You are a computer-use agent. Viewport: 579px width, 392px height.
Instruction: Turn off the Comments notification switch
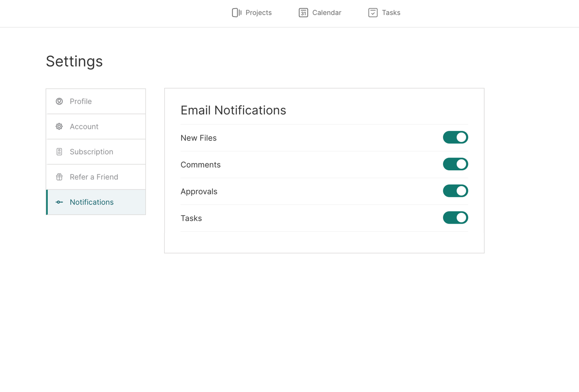[455, 164]
